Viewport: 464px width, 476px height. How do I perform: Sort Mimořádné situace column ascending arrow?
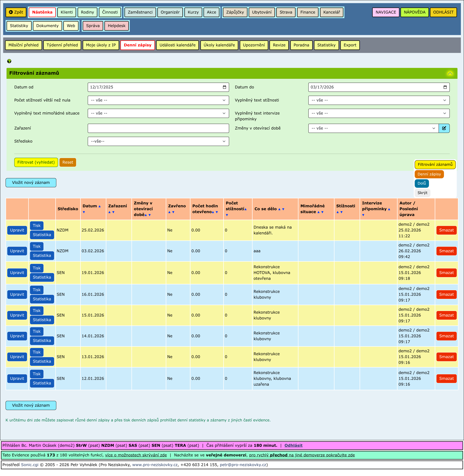pos(318,212)
